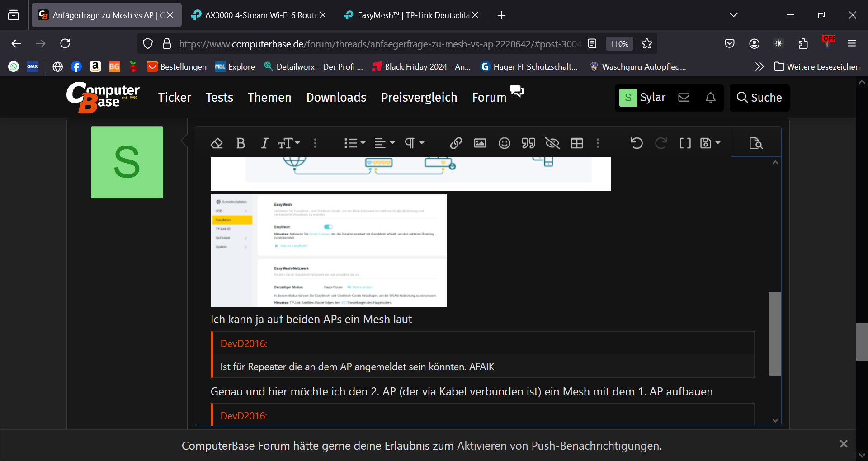Click the editor's inner scrollbar thumb
The width and height of the screenshot is (868, 461).
[775, 334]
